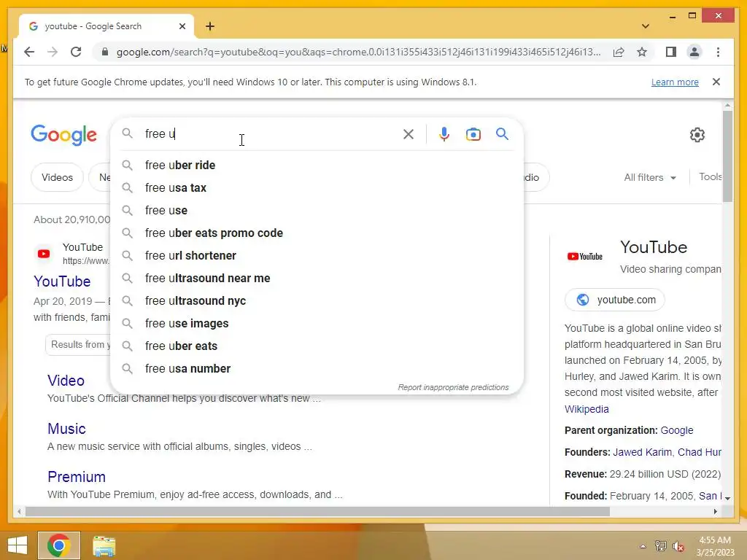The height and width of the screenshot is (560, 747).
Task: Open Windows Start button
Action: (18, 545)
